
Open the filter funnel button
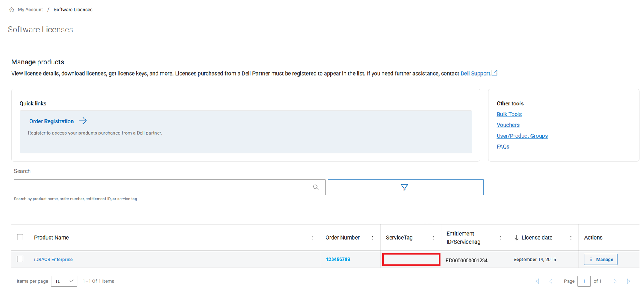(x=405, y=187)
